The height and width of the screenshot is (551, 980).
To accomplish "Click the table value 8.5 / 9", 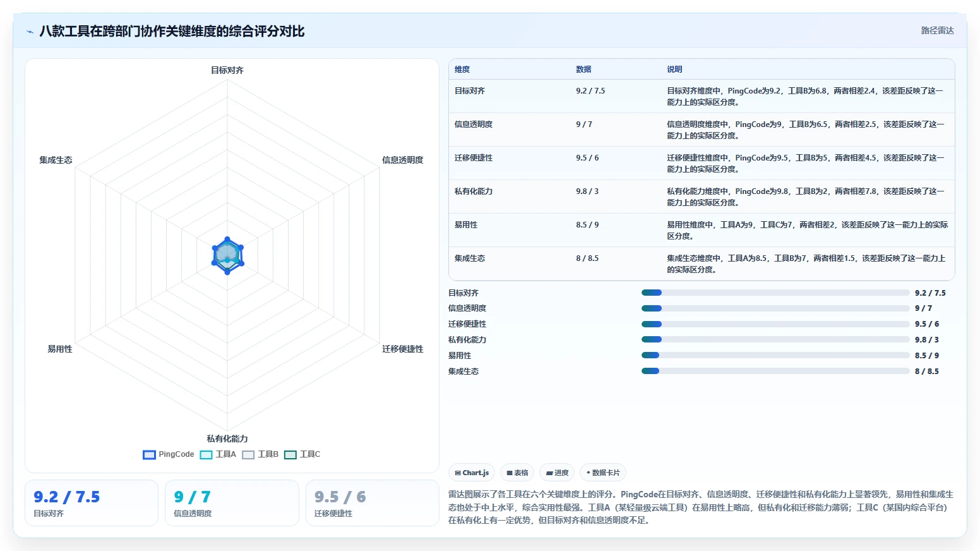I will coord(587,225).
